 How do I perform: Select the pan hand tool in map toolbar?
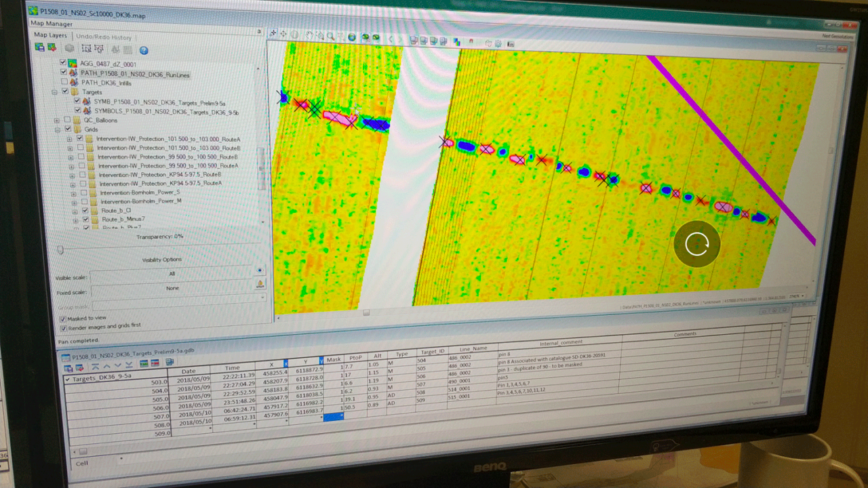(309, 35)
